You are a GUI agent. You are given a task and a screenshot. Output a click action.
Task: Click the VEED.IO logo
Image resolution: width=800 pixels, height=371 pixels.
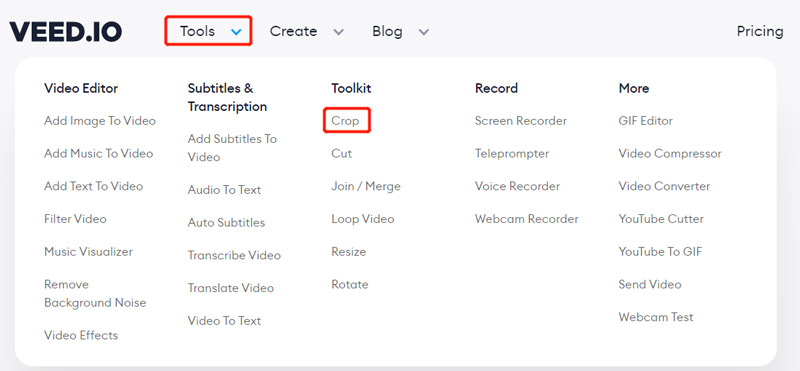pos(65,32)
